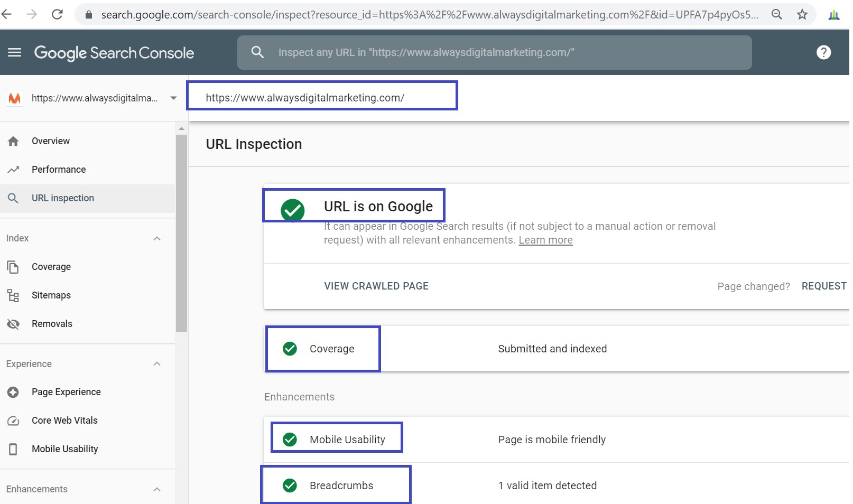
Task: Open the Help question mark icon
Action: [x=823, y=52]
